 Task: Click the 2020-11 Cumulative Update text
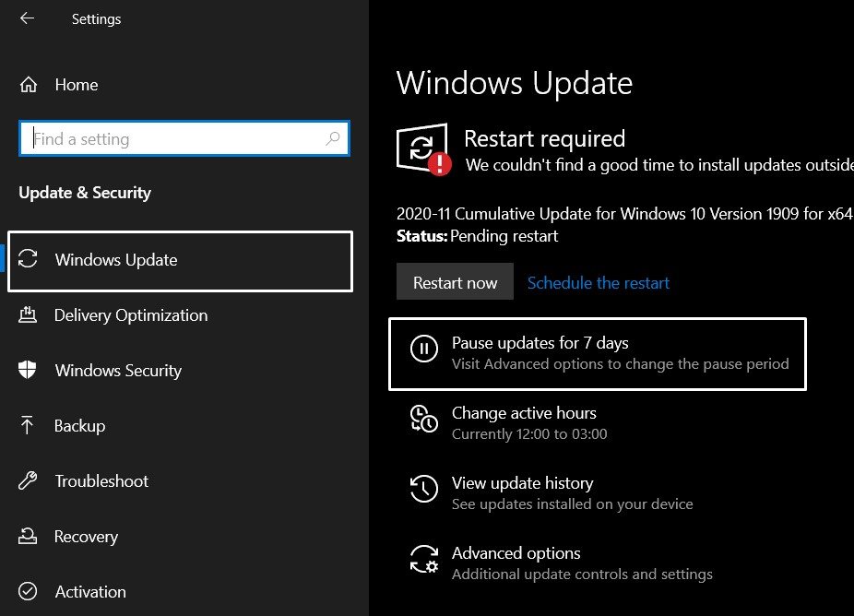coord(624,214)
